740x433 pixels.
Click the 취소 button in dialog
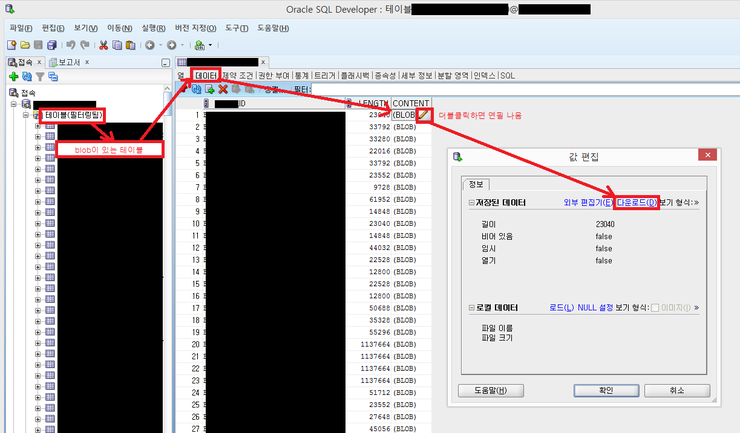677,390
